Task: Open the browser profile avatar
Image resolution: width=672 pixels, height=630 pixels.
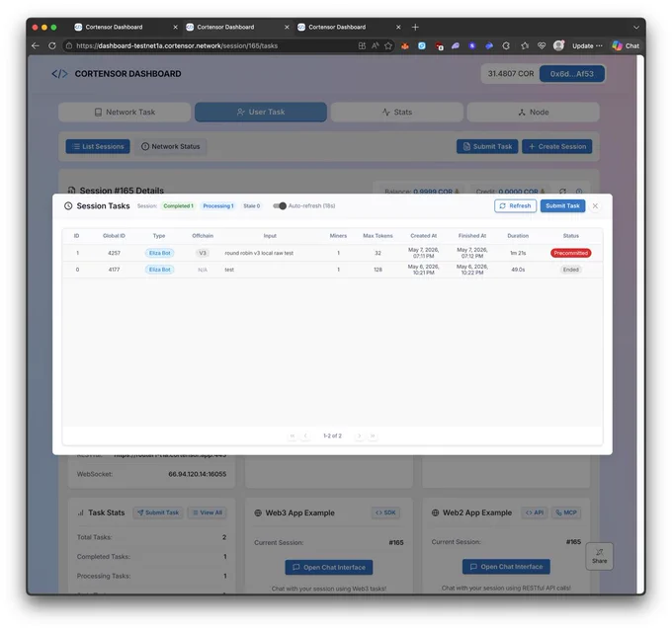Action: tap(558, 45)
